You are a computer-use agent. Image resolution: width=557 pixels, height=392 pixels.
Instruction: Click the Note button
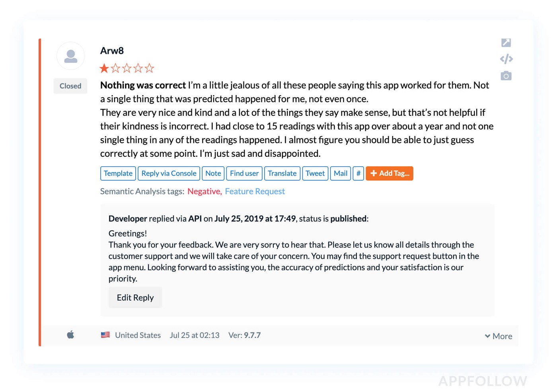tap(213, 174)
